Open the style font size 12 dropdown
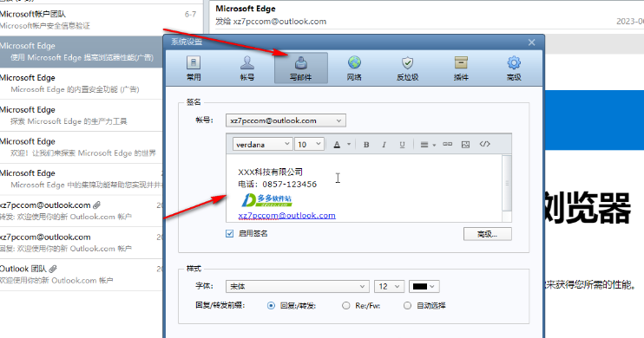 [389, 286]
